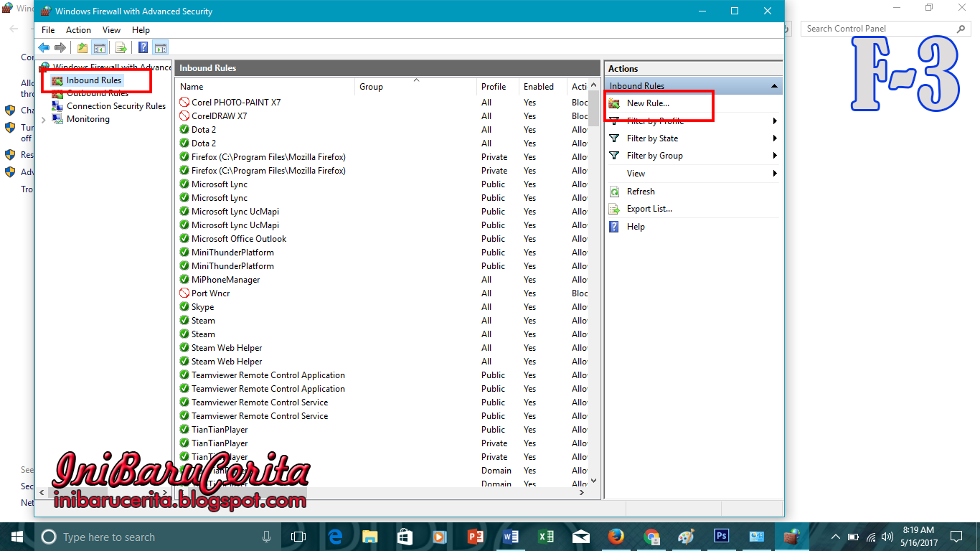
Task: Click the blue Help question-mark toolbar icon
Action: [143, 47]
